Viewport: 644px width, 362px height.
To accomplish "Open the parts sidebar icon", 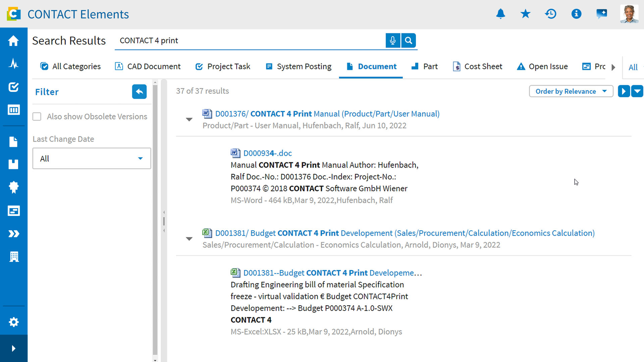I will click(13, 164).
